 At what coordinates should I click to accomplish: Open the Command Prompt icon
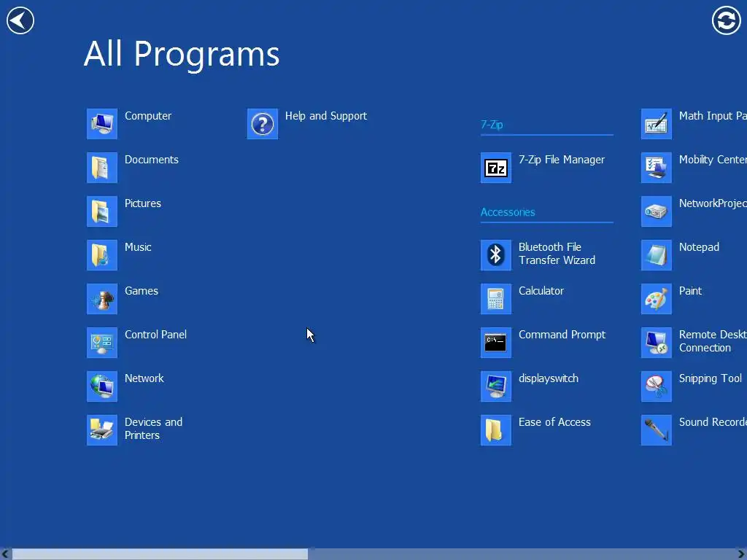click(496, 343)
